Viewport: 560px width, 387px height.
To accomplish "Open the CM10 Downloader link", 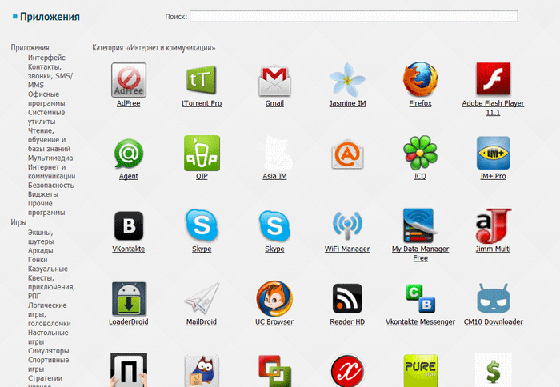I will point(493,322).
